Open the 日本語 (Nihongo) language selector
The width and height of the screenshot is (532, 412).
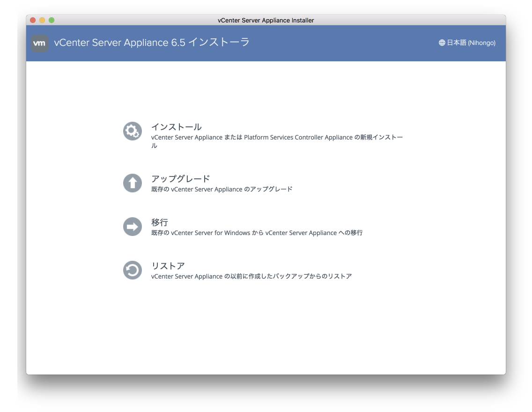click(471, 43)
